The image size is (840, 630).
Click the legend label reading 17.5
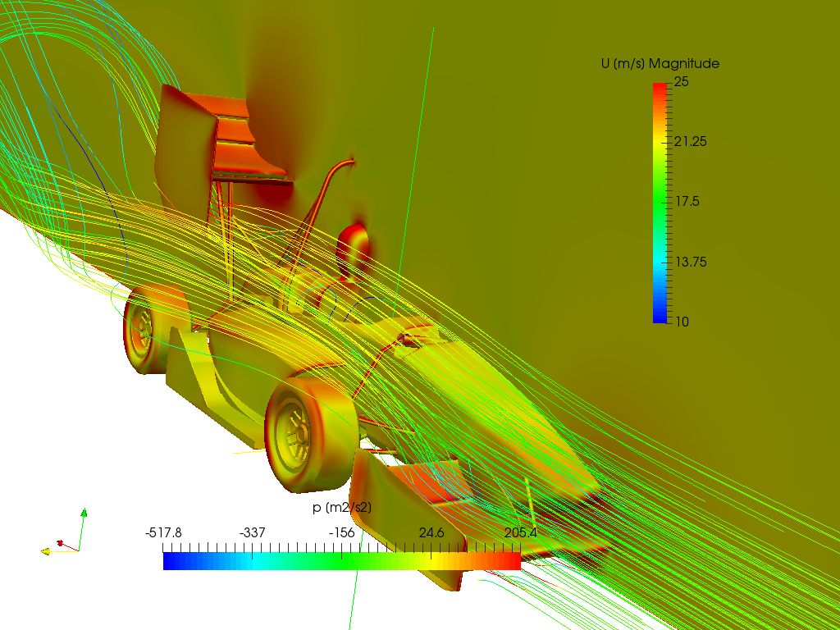(687, 201)
